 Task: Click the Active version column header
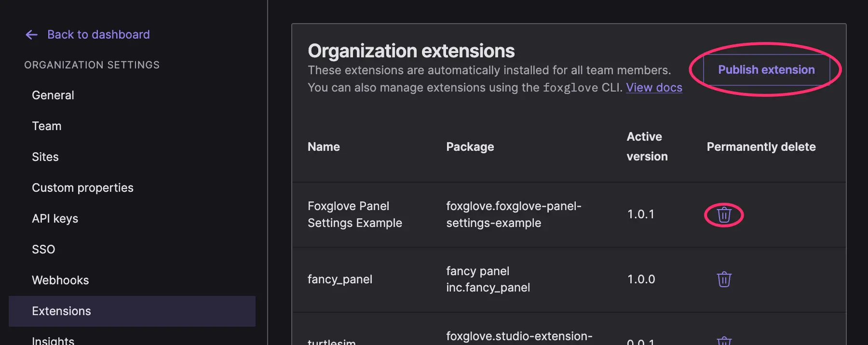pos(647,146)
